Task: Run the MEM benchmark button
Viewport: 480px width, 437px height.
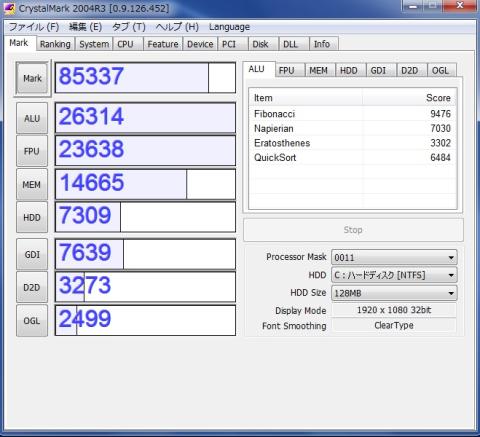Action: (x=32, y=184)
